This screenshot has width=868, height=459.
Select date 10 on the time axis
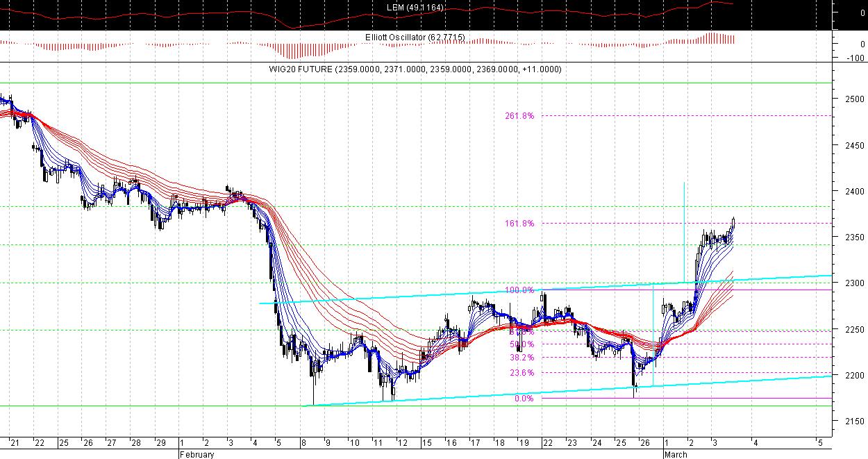pos(355,443)
